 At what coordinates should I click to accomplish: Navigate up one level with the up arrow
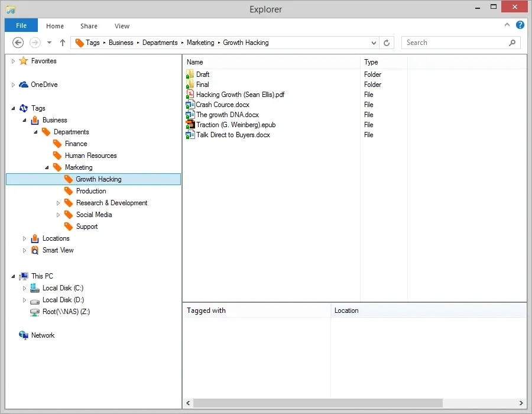click(63, 43)
